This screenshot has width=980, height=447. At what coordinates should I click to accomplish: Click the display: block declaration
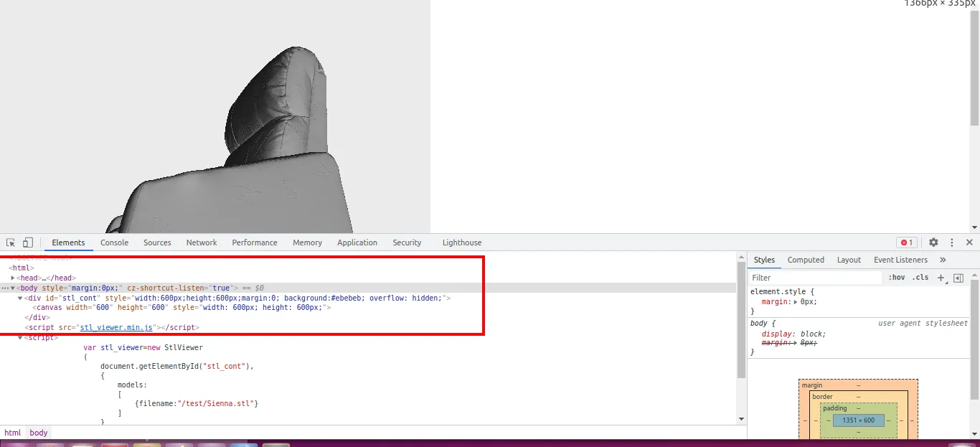click(x=793, y=334)
